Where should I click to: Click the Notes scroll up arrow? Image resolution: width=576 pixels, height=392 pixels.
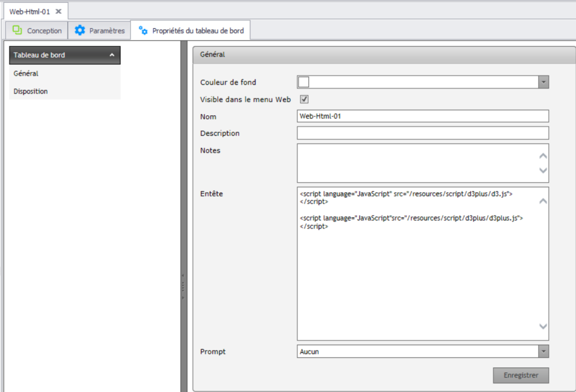[543, 156]
